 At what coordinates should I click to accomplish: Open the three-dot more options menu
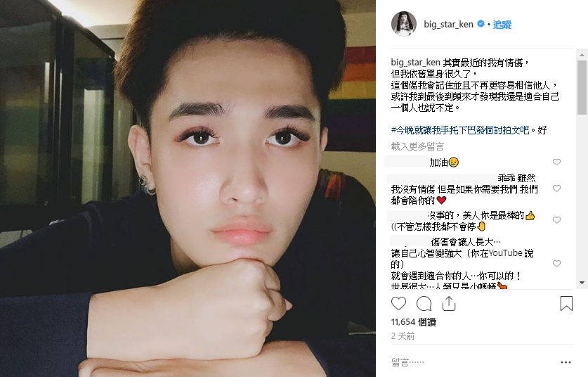click(x=566, y=362)
